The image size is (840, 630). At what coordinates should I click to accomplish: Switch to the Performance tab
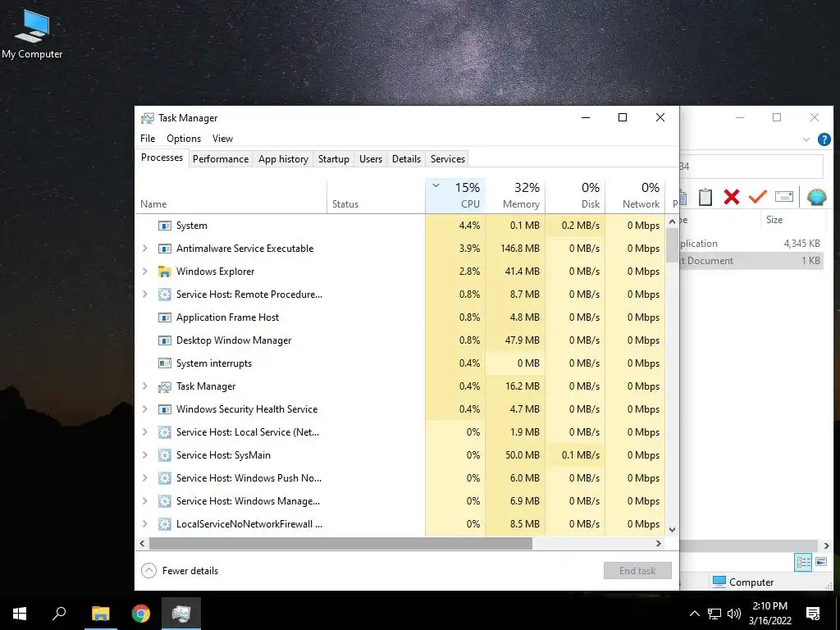tap(221, 159)
